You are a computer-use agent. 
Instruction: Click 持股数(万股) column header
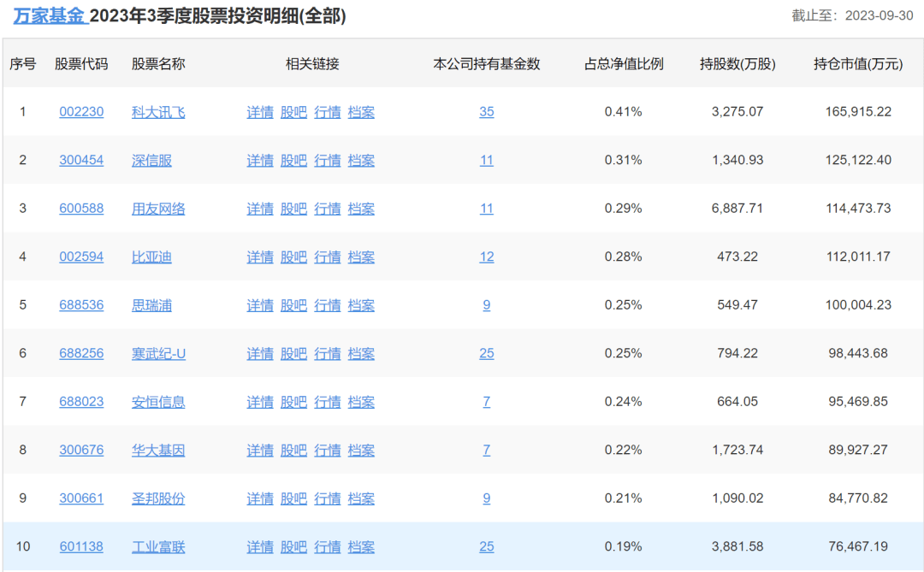[x=737, y=64]
